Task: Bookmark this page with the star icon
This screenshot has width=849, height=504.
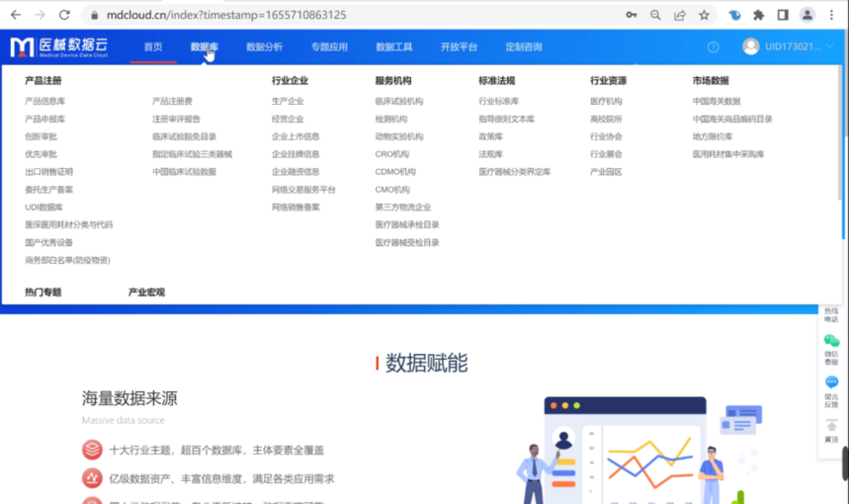Action: click(704, 15)
